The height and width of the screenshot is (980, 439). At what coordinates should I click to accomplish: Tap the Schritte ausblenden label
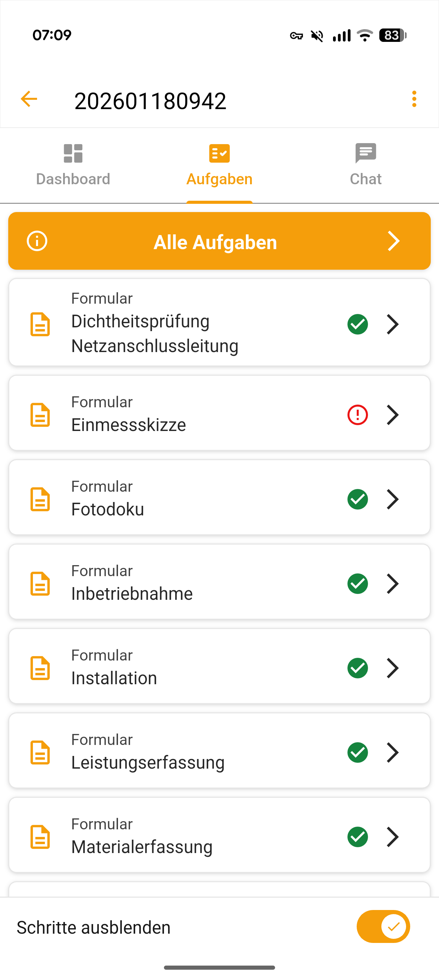coord(94,927)
